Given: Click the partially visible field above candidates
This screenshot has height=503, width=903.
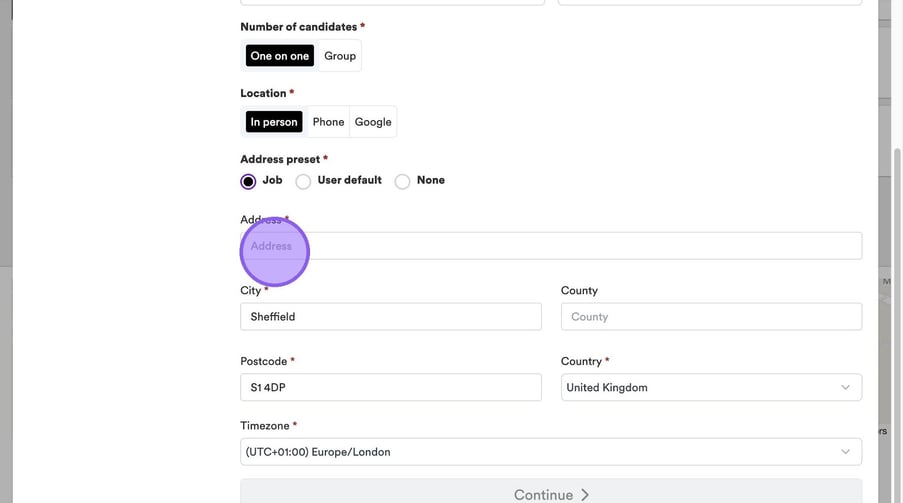Looking at the screenshot, I should pyautogui.click(x=392, y=2).
